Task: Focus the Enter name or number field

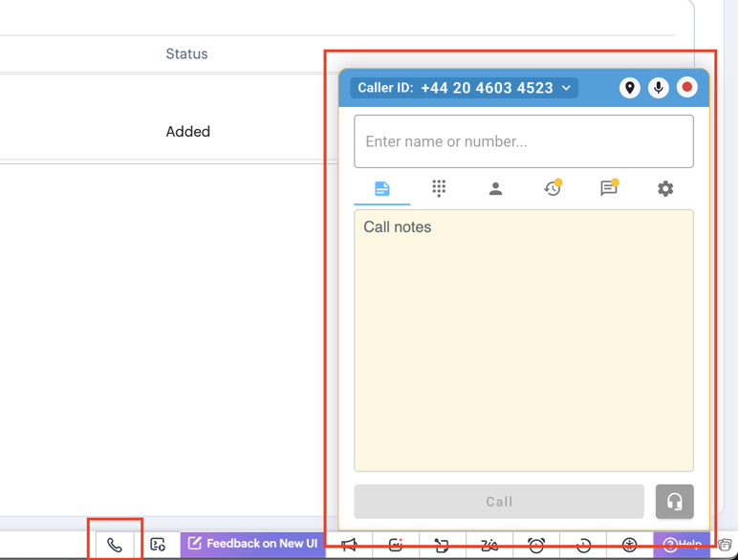Action: click(x=524, y=141)
